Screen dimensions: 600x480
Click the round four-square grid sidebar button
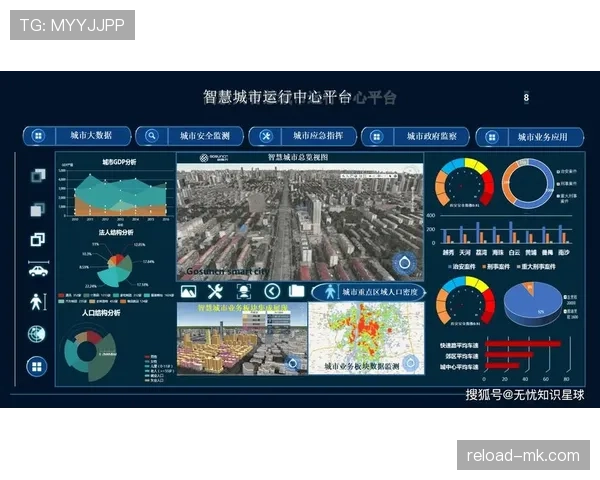(x=37, y=366)
